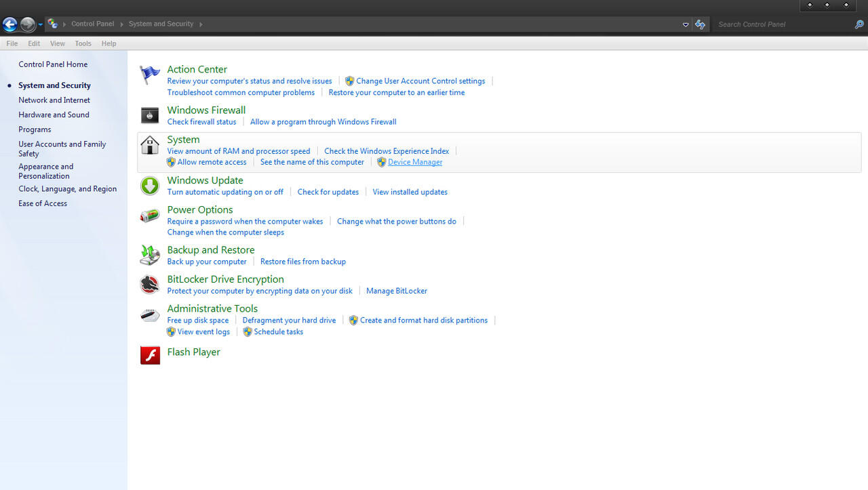Click Check firewall status link

[202, 122]
